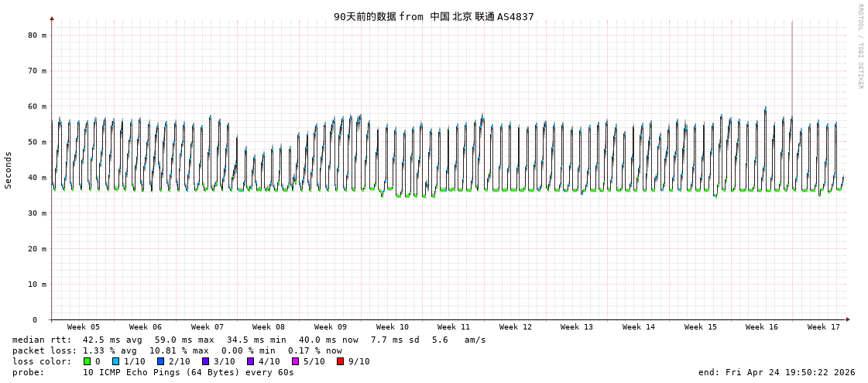Screen dimensions: 868x383
Task: Click the graph title with AS4837
Action: 434,16
